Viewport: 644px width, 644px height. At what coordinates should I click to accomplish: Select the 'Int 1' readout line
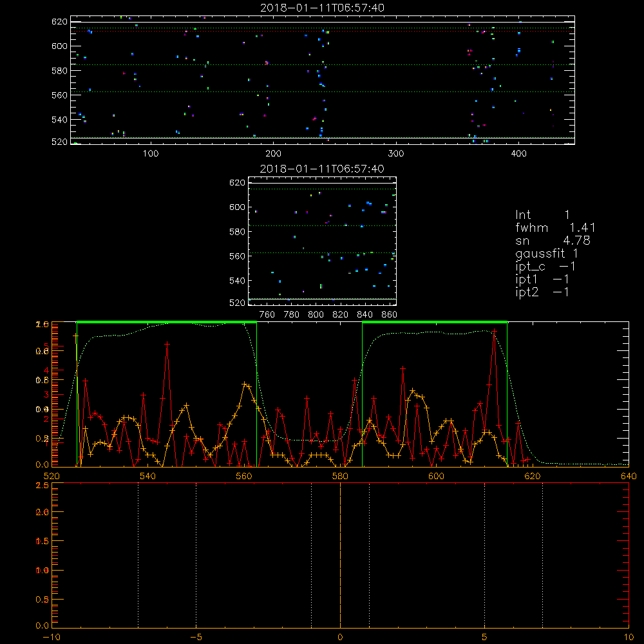[x=542, y=215]
